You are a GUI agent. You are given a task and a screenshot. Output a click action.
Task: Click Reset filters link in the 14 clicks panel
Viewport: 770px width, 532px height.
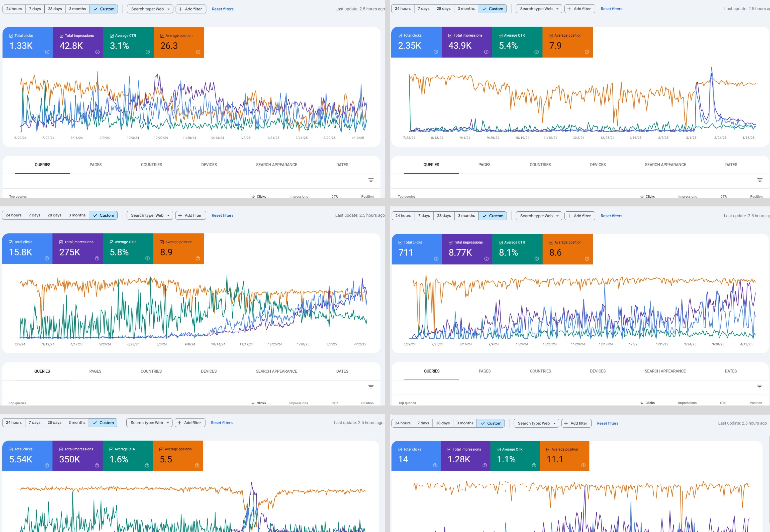(608, 423)
